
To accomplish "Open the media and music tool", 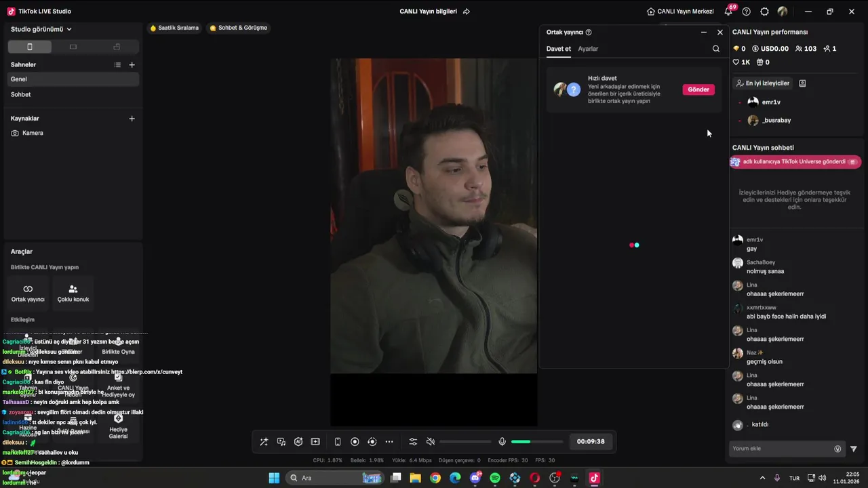I will (x=281, y=442).
